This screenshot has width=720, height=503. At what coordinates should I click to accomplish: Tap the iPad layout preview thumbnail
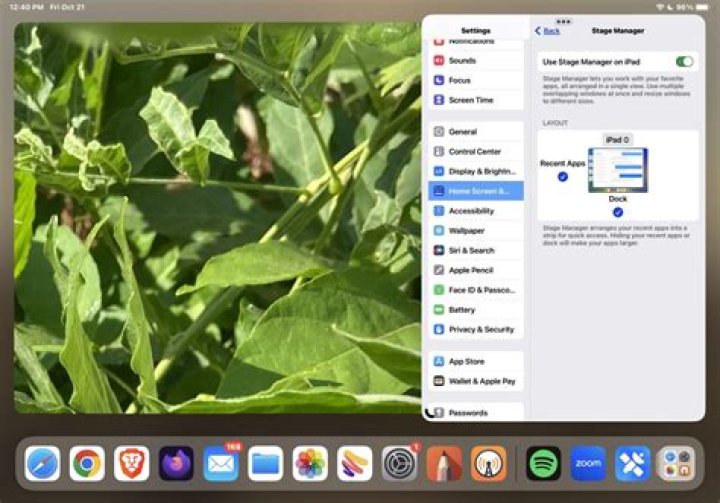[618, 170]
